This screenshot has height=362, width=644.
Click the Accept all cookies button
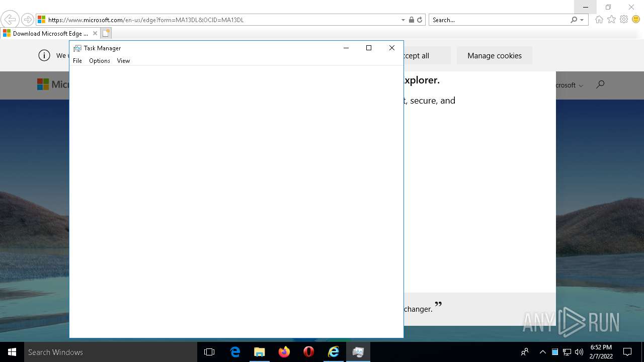pyautogui.click(x=427, y=56)
